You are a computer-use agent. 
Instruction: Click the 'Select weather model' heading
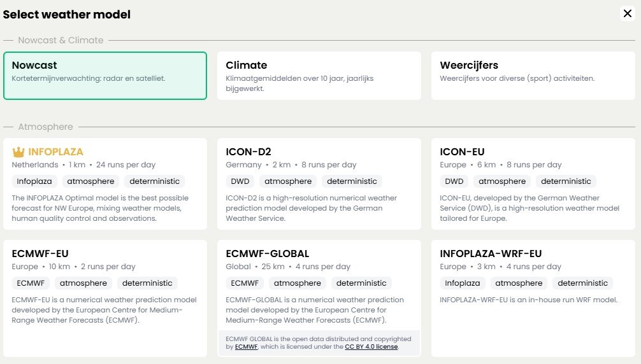67,14
